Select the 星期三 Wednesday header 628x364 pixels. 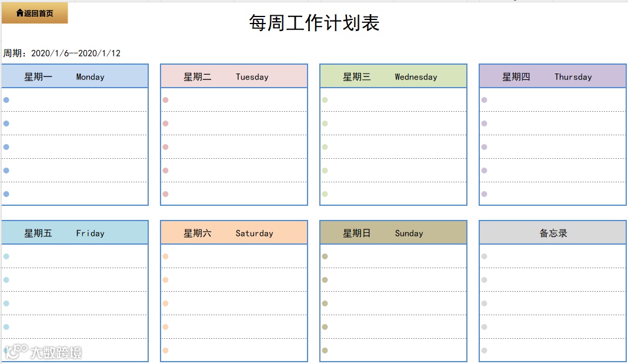click(393, 76)
